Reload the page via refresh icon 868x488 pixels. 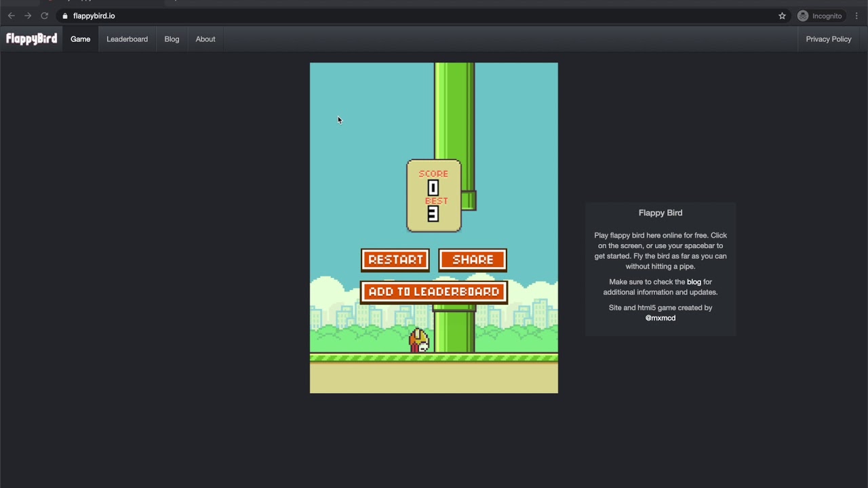coord(44,16)
